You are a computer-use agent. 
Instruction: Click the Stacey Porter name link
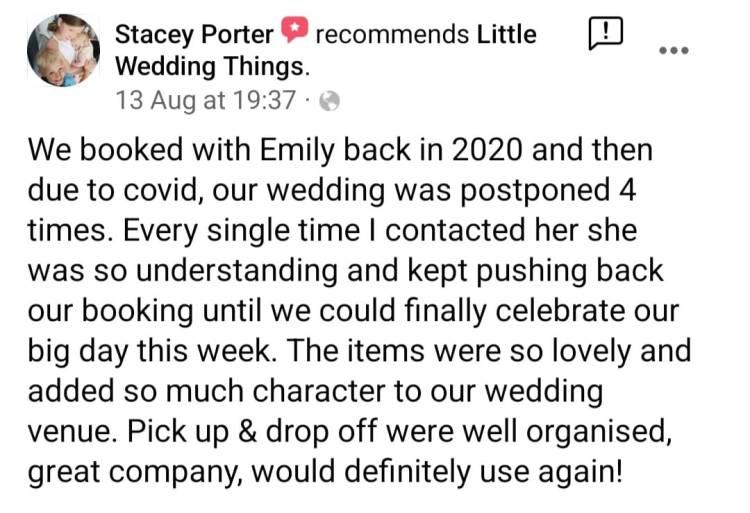coord(194,35)
